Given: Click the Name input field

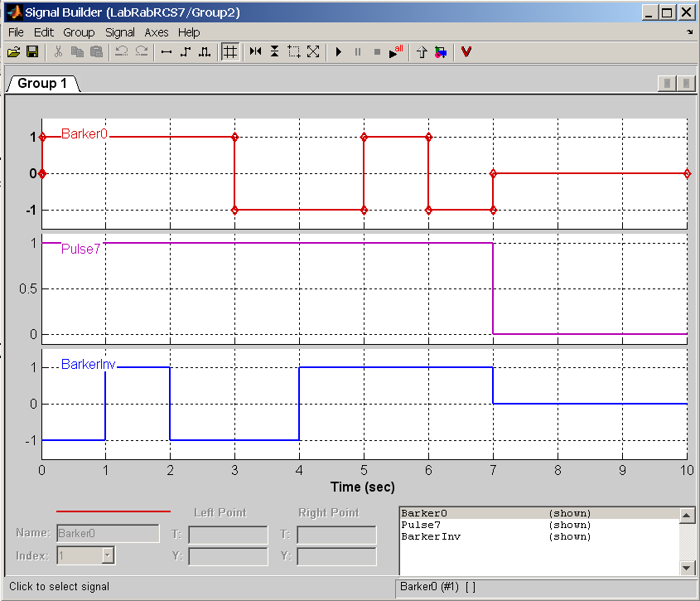Looking at the screenshot, I should (108, 534).
